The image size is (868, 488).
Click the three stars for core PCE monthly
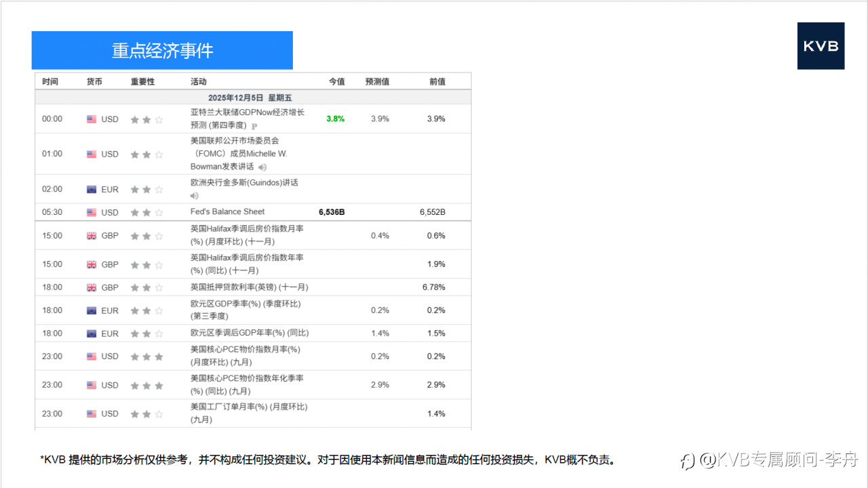[x=146, y=357]
